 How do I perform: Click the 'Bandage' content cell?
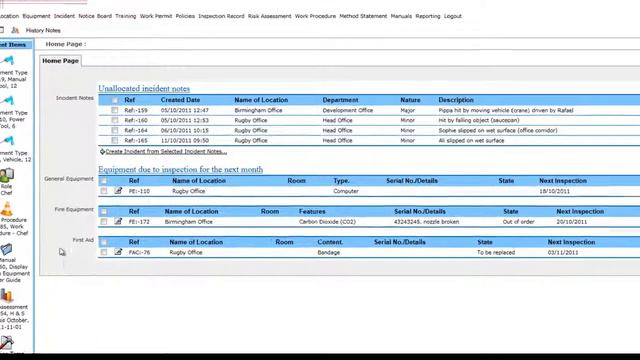point(329,252)
